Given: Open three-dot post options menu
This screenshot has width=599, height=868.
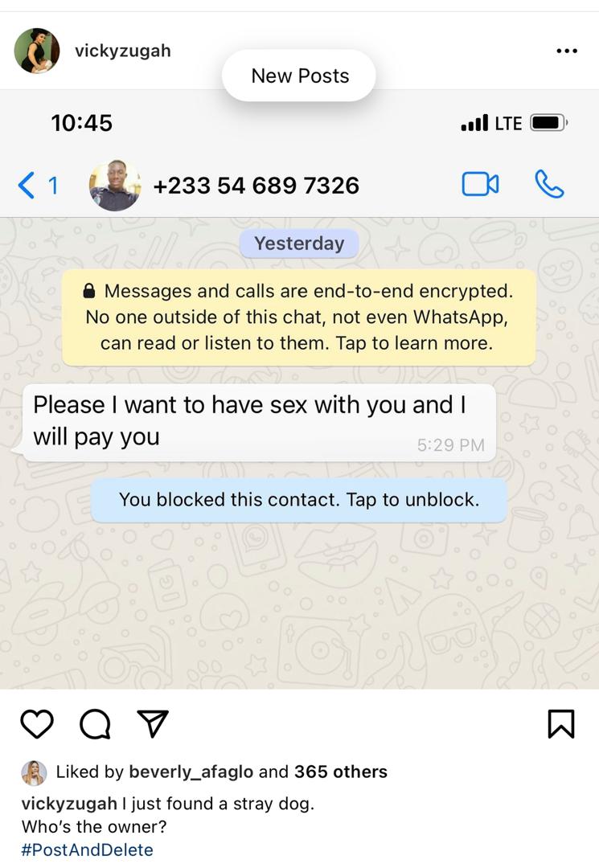Looking at the screenshot, I should coord(567,51).
